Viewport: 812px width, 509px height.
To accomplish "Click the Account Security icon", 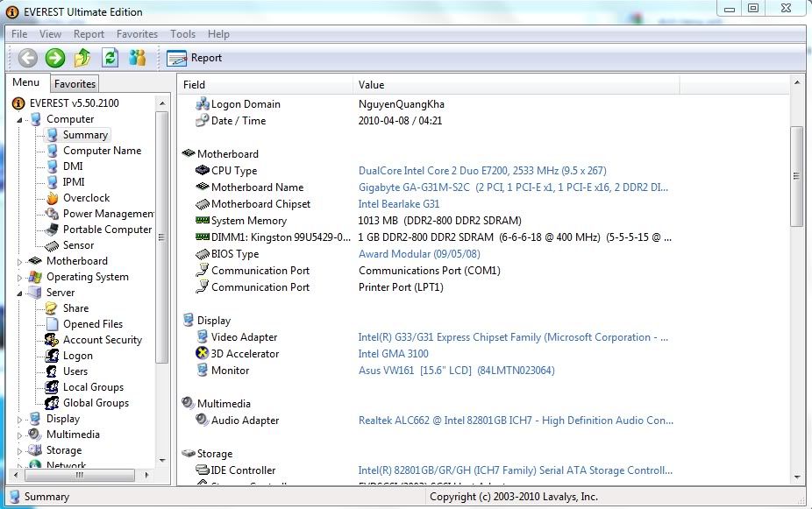I will coord(51,340).
